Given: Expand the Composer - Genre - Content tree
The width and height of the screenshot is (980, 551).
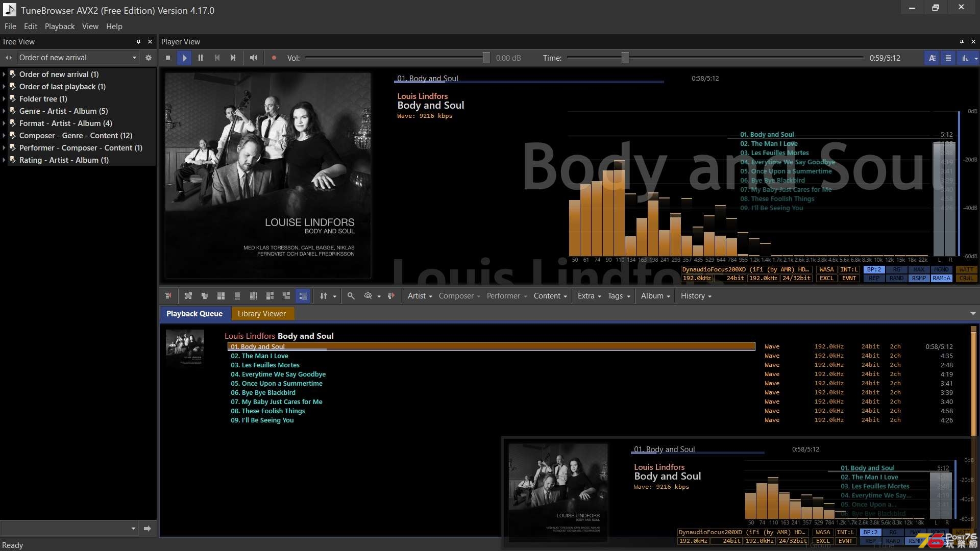Looking at the screenshot, I should [6, 135].
